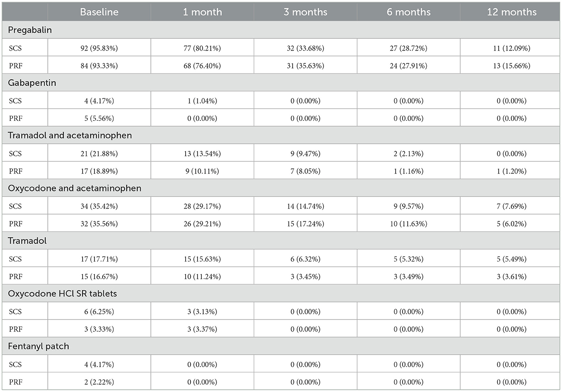
Task: Click the cell showing 10 (11.63%)
Action: coord(408,224)
